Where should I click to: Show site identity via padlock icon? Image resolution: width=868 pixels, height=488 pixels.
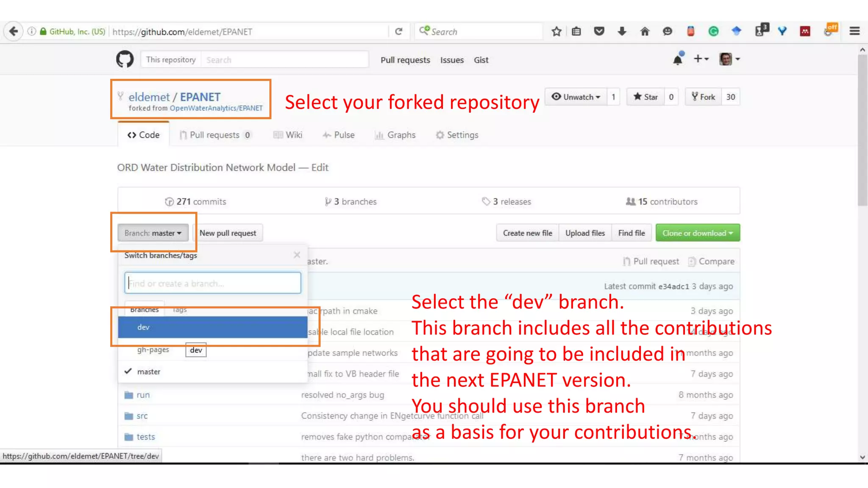click(x=43, y=31)
